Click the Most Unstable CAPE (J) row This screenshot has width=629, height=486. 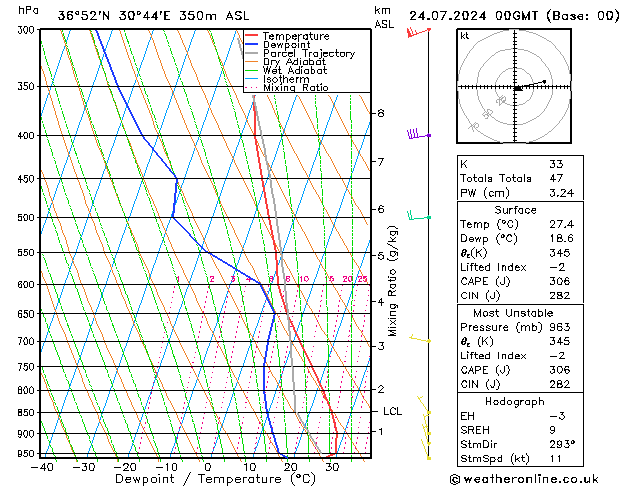(520, 370)
